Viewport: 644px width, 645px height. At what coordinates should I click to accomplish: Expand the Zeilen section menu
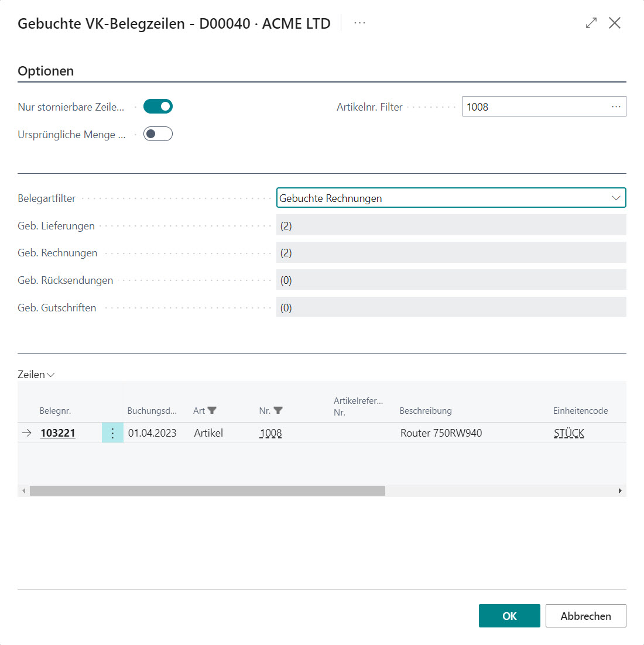(x=36, y=375)
